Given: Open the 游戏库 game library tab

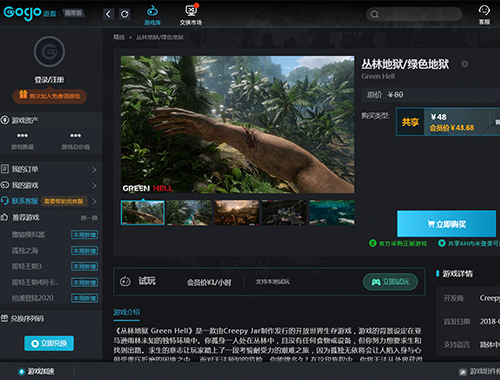Looking at the screenshot, I should tap(153, 15).
